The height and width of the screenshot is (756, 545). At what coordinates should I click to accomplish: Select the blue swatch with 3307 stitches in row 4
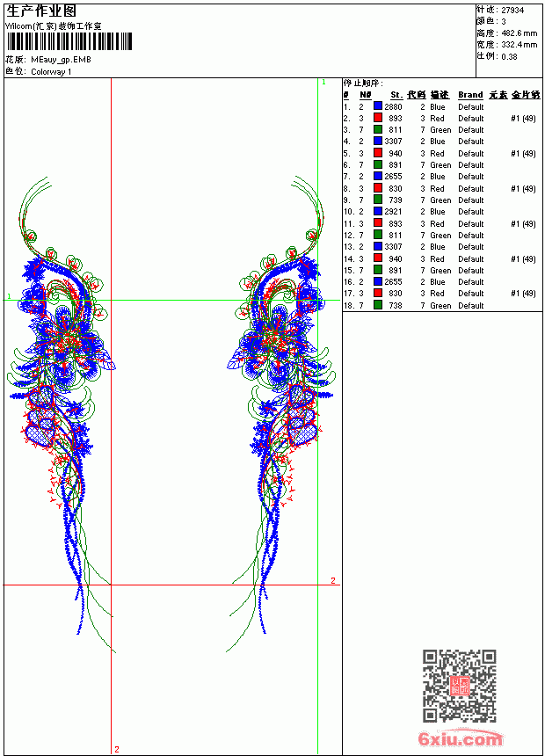(378, 141)
